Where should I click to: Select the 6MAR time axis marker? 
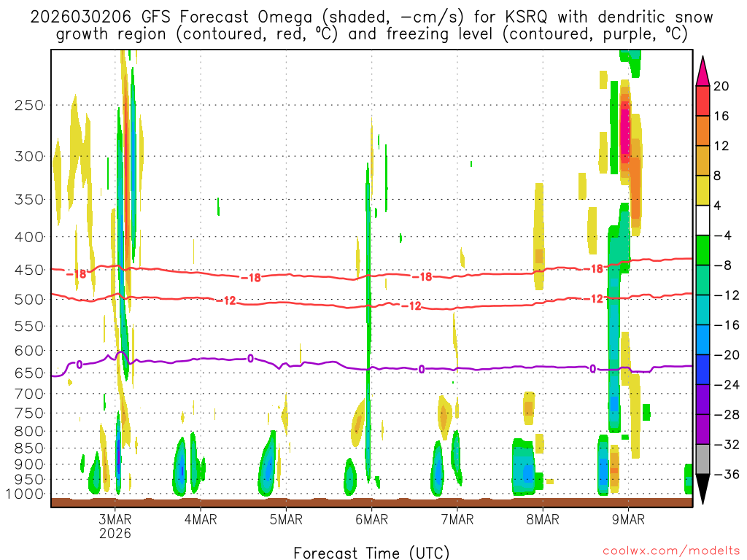click(x=371, y=519)
